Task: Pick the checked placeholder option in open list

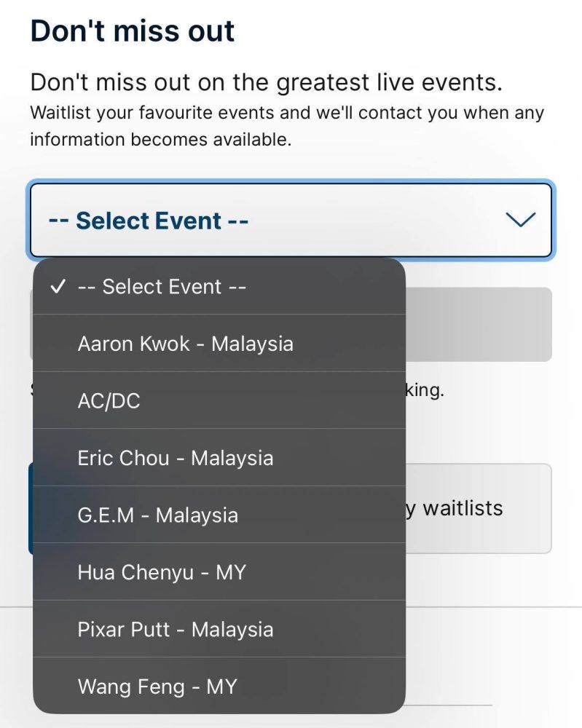Action: (x=162, y=286)
